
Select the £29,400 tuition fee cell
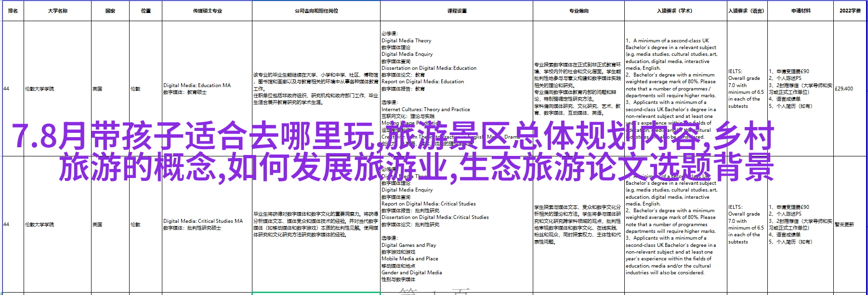(x=850, y=89)
